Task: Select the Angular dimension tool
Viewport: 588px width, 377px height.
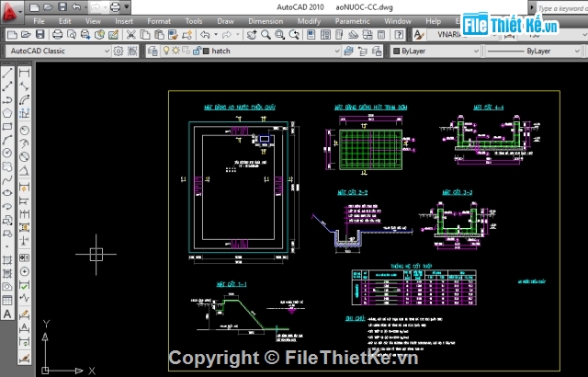Action: pyautogui.click(x=25, y=171)
